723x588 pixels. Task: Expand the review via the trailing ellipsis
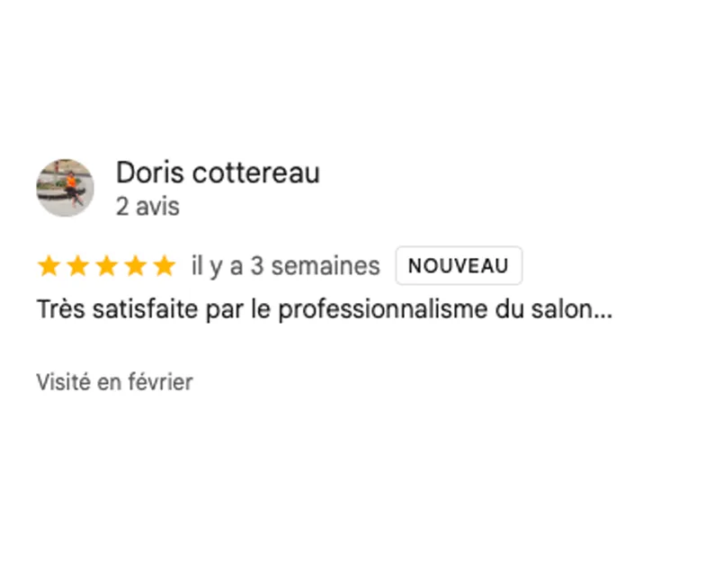pos(604,312)
